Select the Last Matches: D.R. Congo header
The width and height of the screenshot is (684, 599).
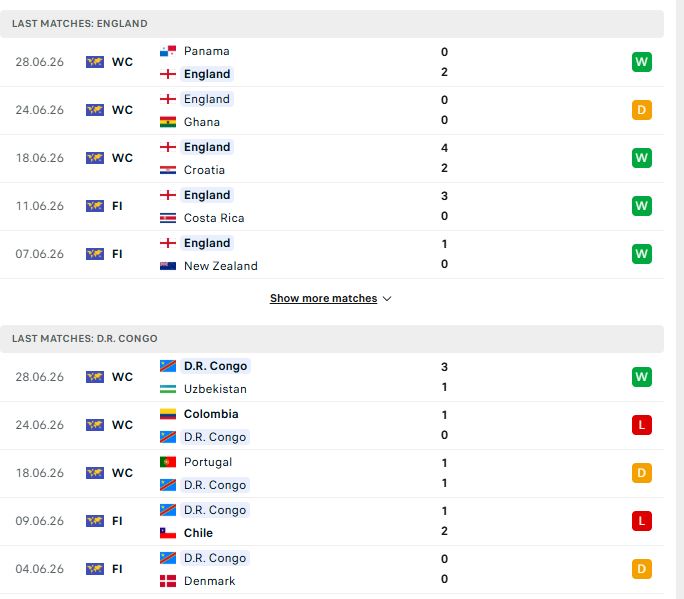[x=332, y=339]
